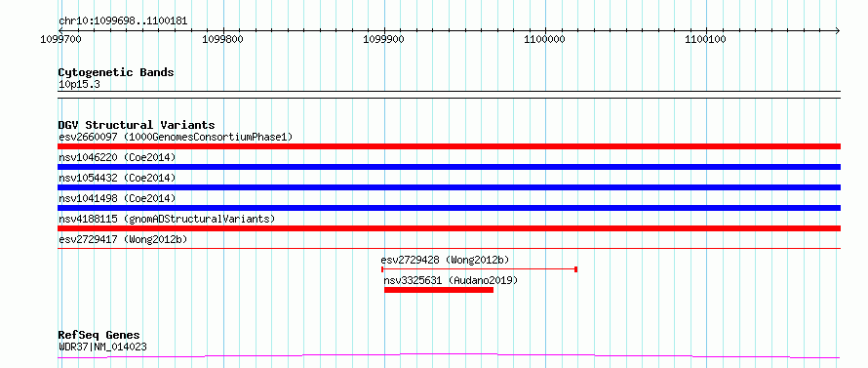Screen dimensions: 868x368
Task: Click the blue bar of nsv1054432
Action: point(449,187)
